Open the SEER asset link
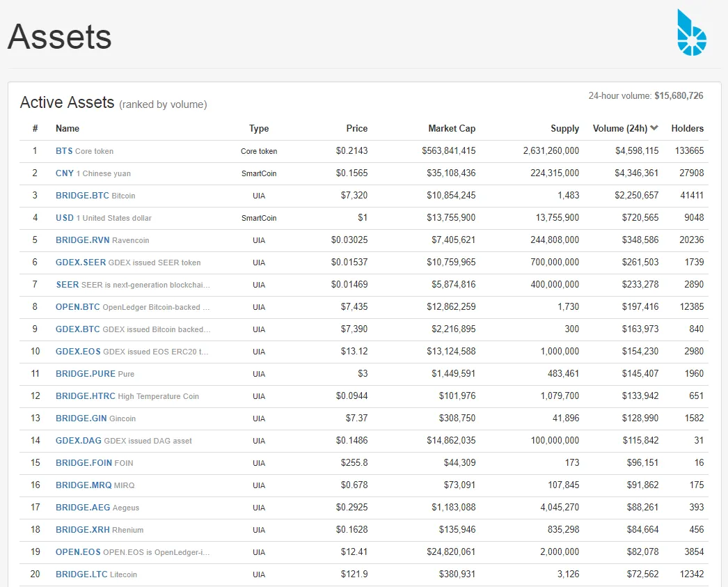This screenshot has height=587, width=728. [68, 285]
